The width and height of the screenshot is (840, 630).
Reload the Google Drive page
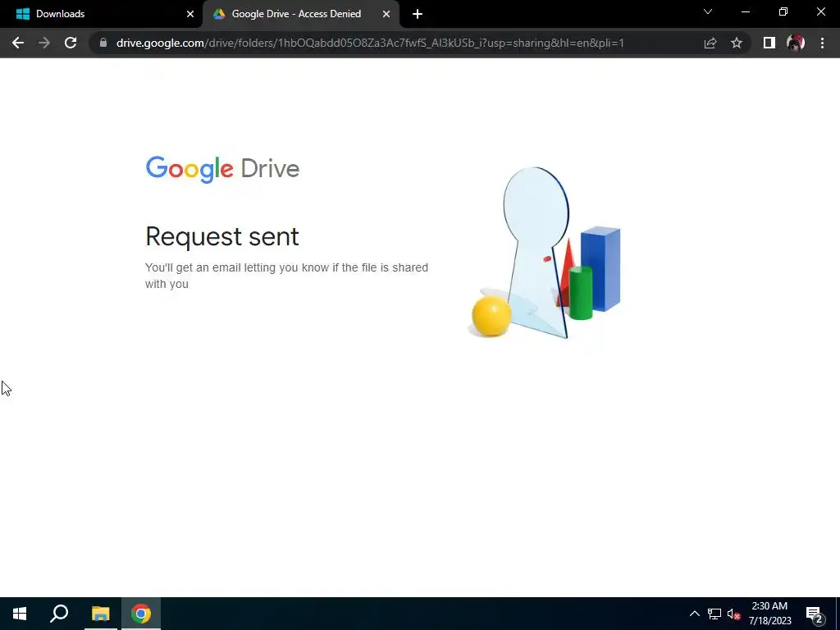(x=71, y=43)
